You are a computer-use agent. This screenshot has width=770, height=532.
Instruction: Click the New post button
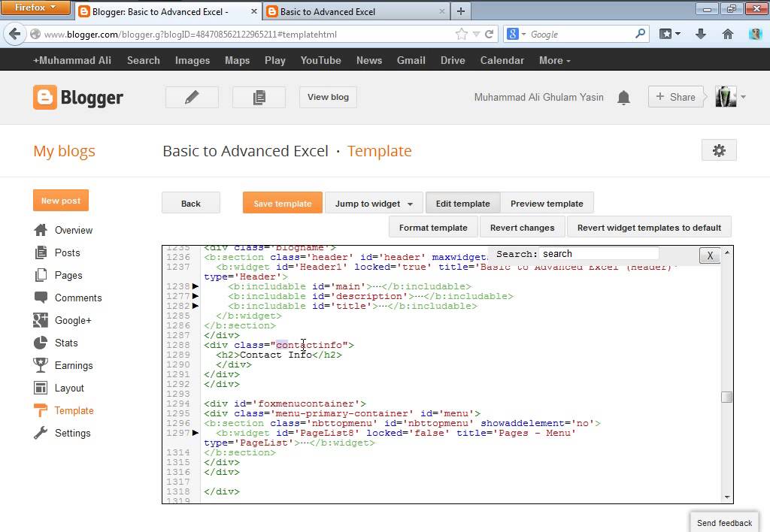pos(61,200)
